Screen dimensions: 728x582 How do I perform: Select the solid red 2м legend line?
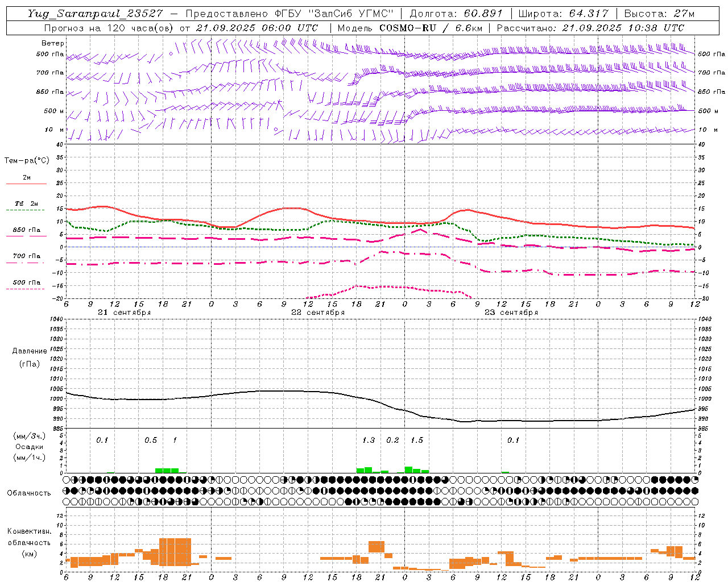[26, 184]
